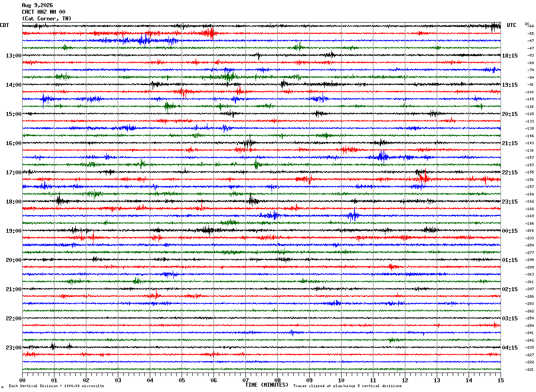
Task: Click the DC offset value '-53'
Action: [531, 55]
